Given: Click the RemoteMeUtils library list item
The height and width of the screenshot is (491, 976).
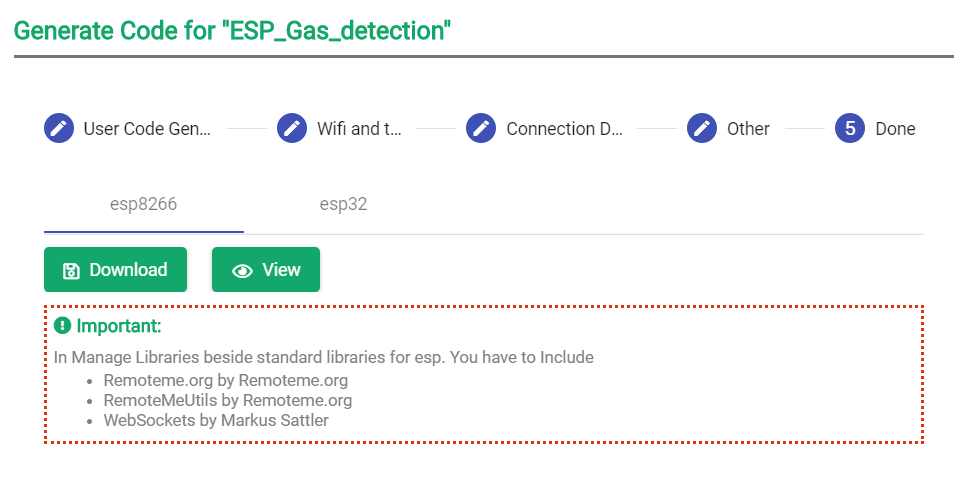Looking at the screenshot, I should click(x=227, y=400).
